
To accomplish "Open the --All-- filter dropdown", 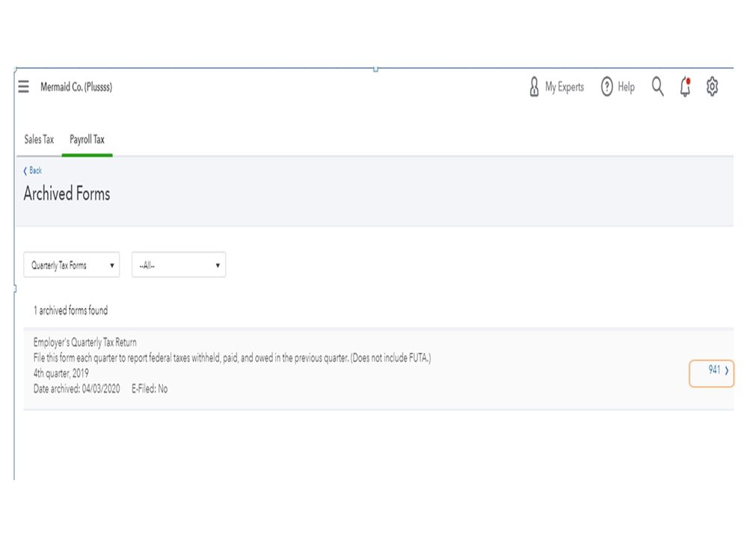I will [x=179, y=265].
